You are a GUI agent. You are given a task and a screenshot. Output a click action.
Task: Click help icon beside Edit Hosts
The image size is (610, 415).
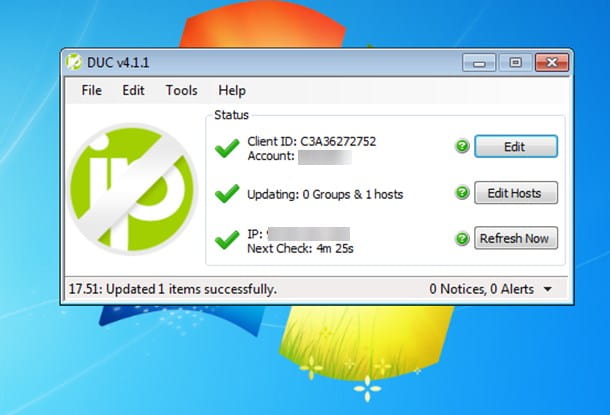coord(462,193)
